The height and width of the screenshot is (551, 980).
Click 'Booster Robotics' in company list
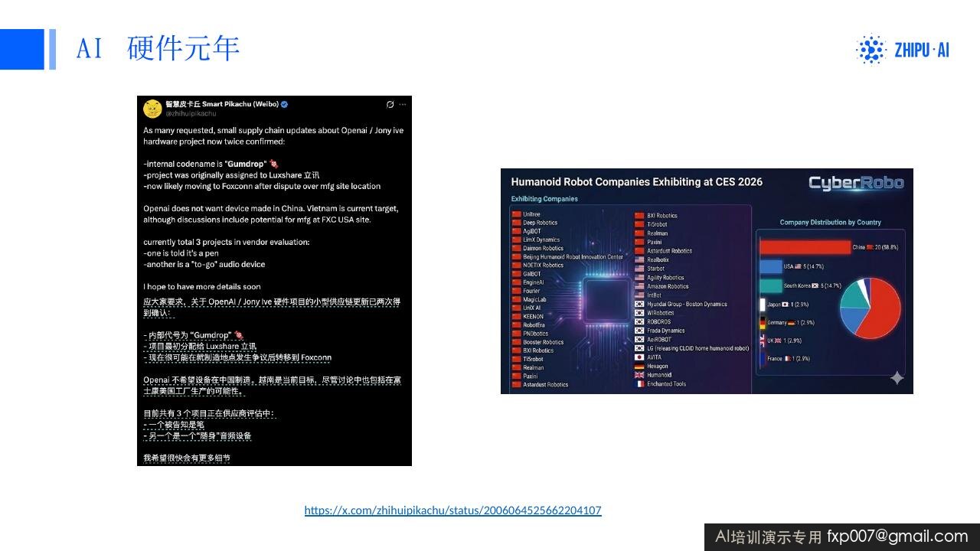click(x=544, y=342)
